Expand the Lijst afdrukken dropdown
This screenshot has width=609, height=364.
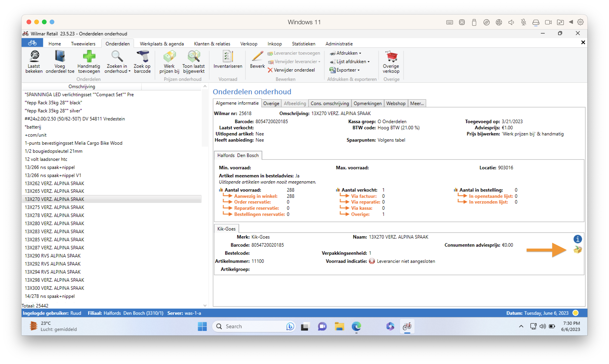368,62
